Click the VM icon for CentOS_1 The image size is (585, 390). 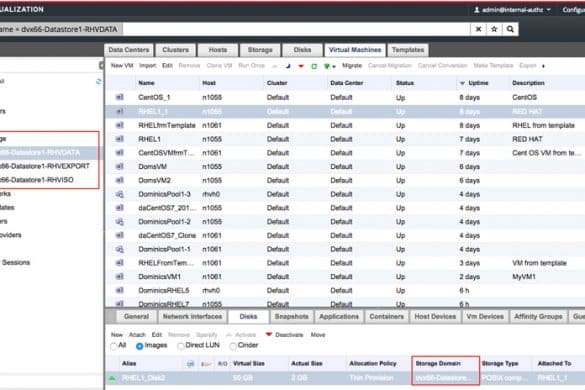click(119, 97)
